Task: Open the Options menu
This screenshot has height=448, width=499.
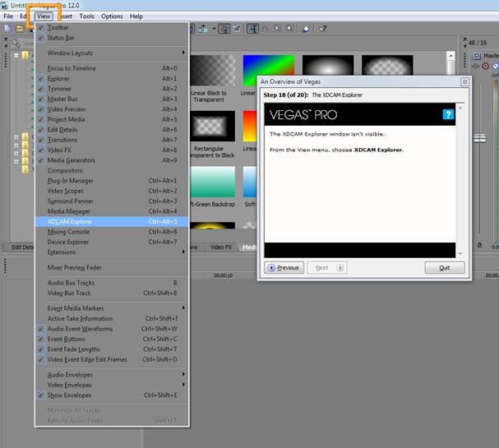Action: (x=112, y=16)
